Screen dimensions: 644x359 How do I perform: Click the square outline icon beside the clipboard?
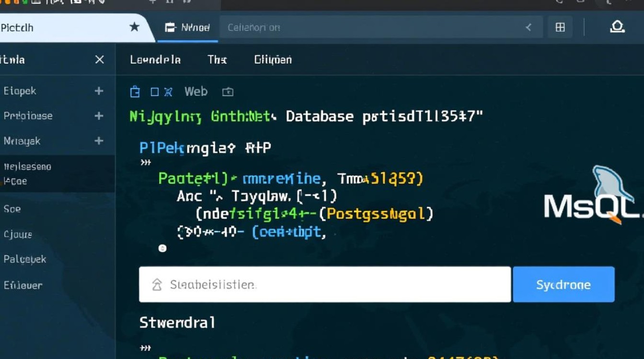155,92
